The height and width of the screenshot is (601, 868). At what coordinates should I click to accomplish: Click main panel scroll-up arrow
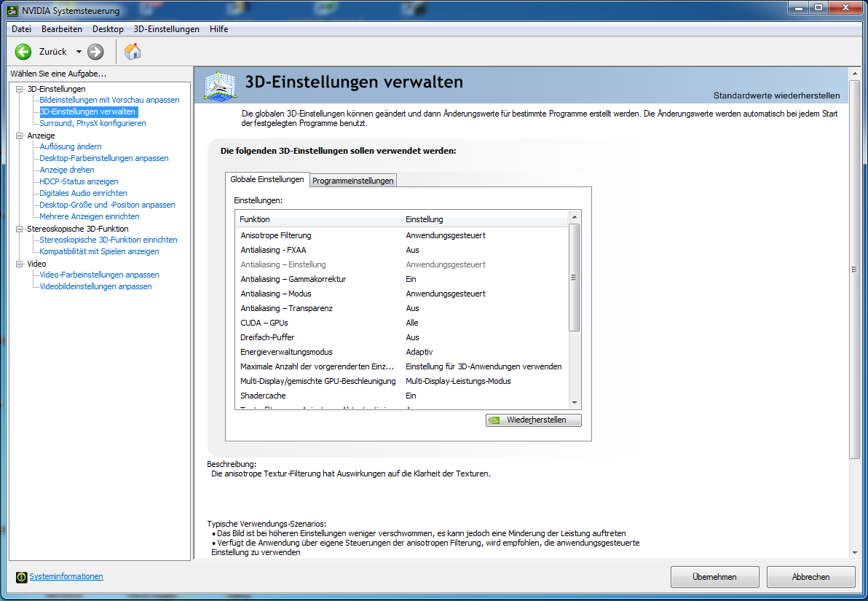pyautogui.click(x=856, y=73)
